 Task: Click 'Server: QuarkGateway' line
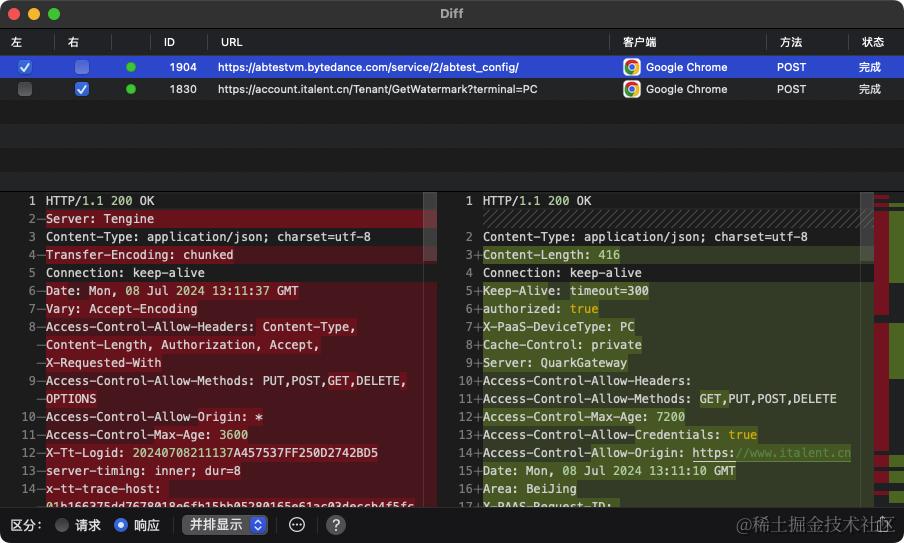(555, 363)
